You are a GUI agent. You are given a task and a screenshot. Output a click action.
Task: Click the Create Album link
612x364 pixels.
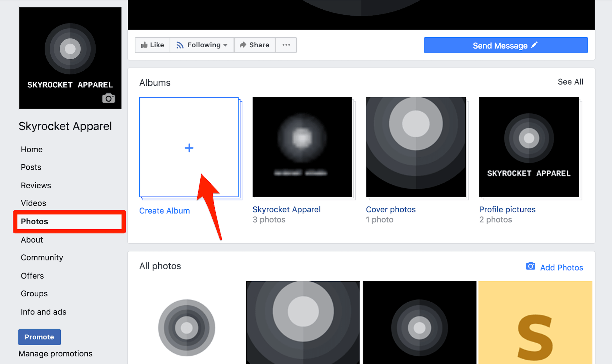[164, 210]
